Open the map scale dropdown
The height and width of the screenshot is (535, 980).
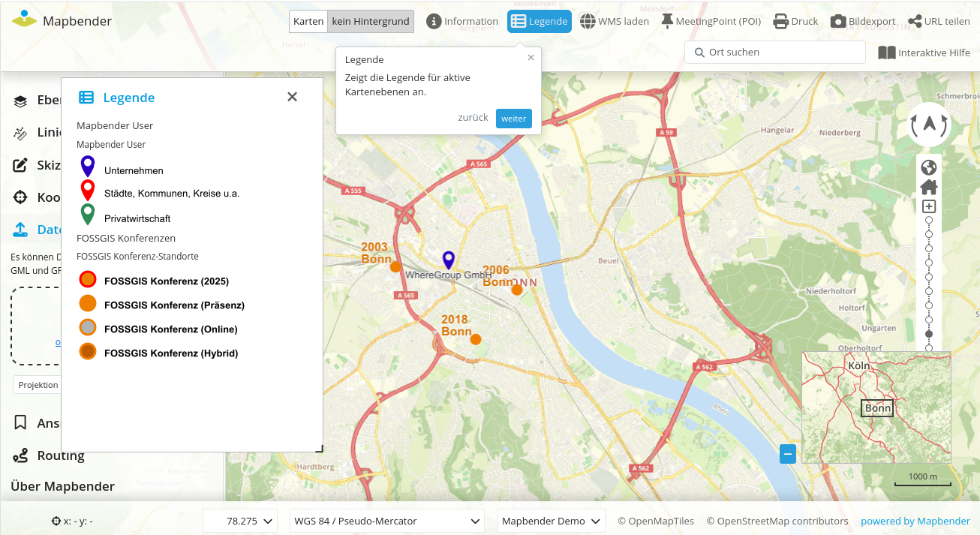coord(240,521)
